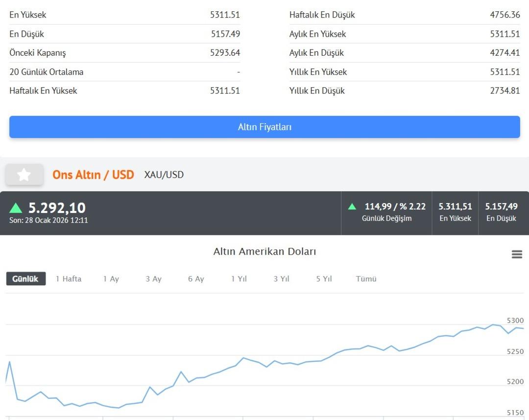The height and width of the screenshot is (420, 529).
Task: Click green arrow next to 114,99 daily change
Action: pyautogui.click(x=352, y=207)
